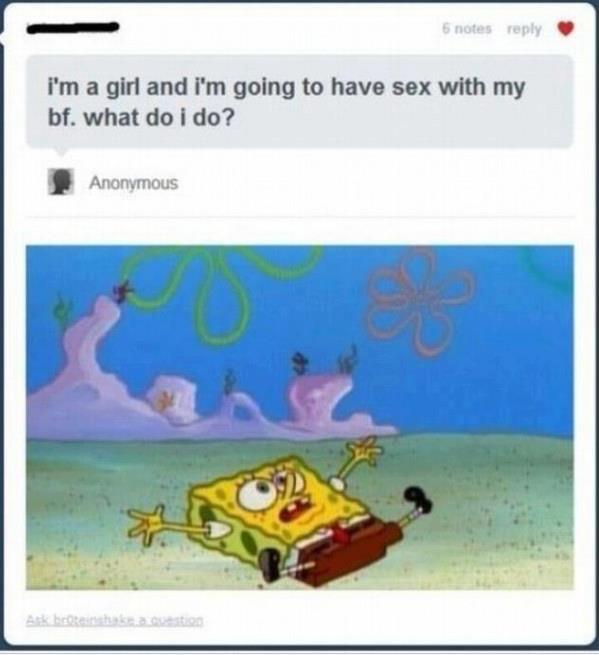Image resolution: width=599 pixels, height=655 pixels.
Task: Open the SpongeBob lying-down image
Action: coord(300,417)
